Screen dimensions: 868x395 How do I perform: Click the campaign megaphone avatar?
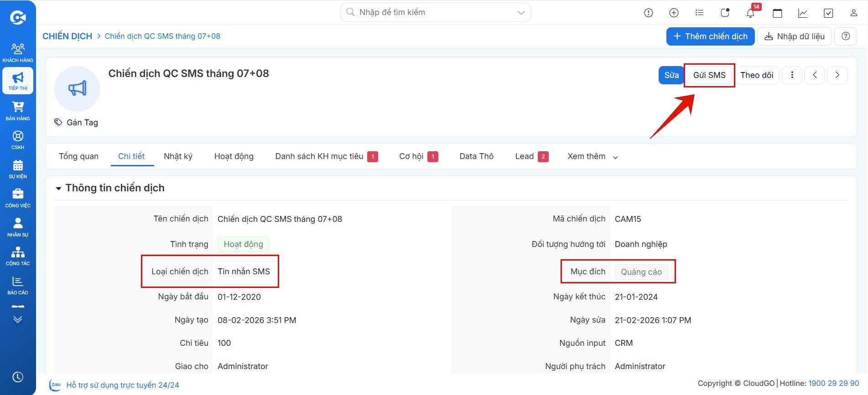click(77, 88)
